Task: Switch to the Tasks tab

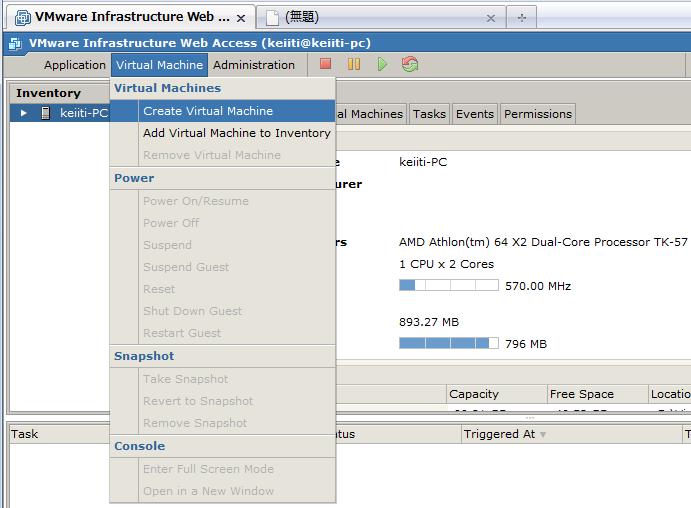Action: pyautogui.click(x=429, y=114)
